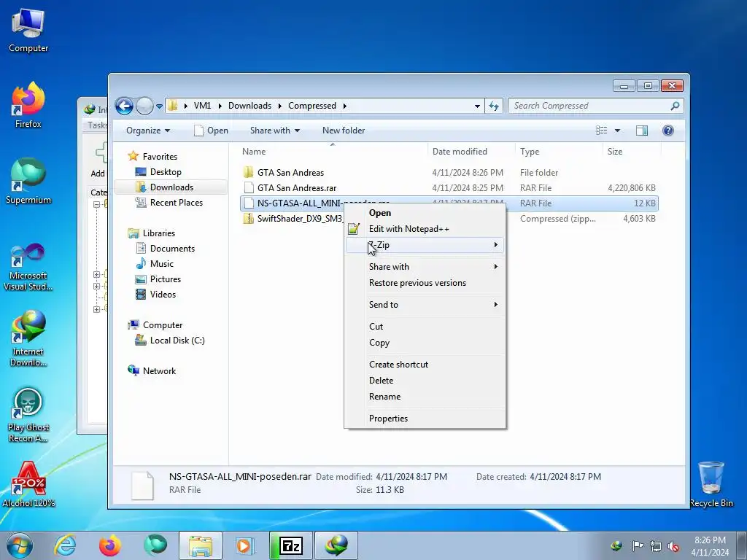
Task: Choose Cut in context menu
Action: click(x=376, y=327)
